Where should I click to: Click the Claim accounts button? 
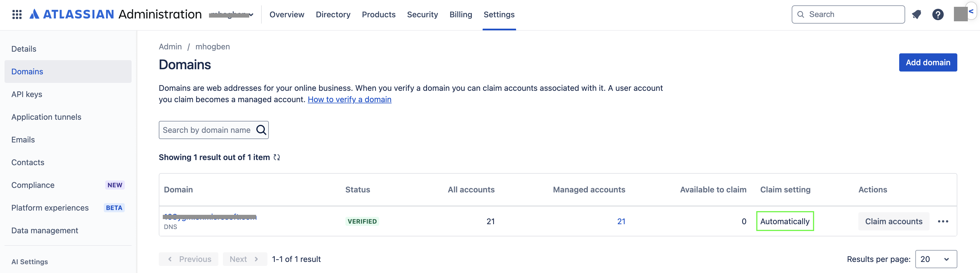(x=894, y=222)
